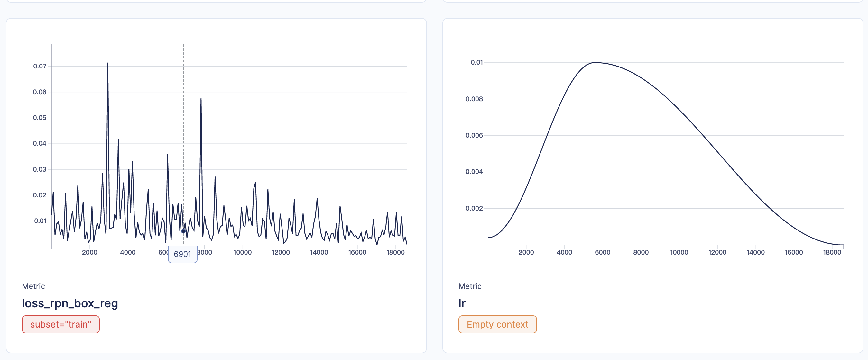Click the peak of the lr curve
Screen dimensions: 868x360
tap(595, 63)
